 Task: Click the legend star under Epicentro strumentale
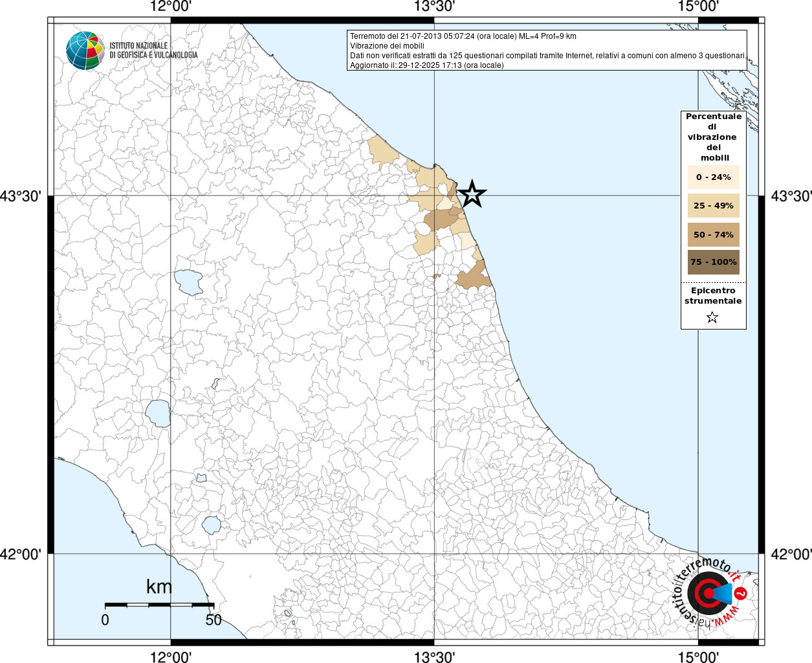(x=712, y=317)
